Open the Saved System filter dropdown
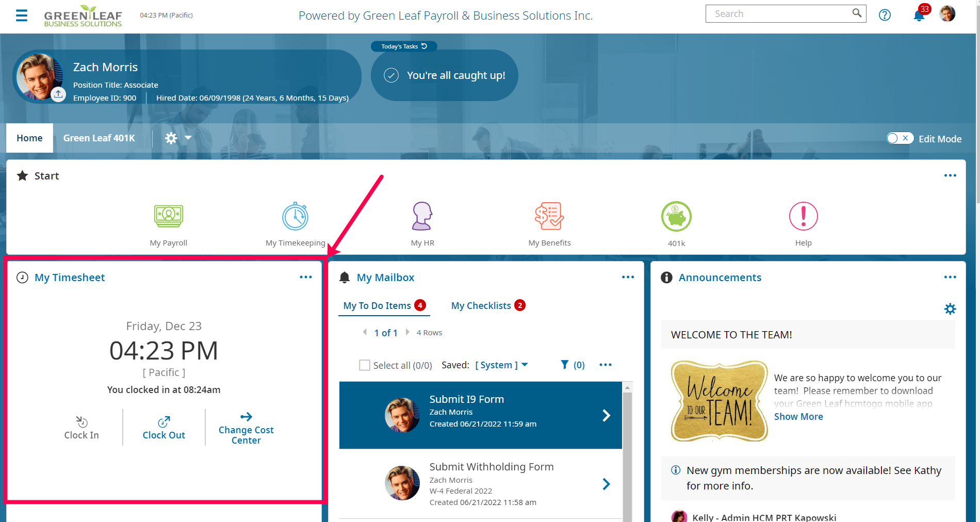This screenshot has width=980, height=522. pos(501,365)
